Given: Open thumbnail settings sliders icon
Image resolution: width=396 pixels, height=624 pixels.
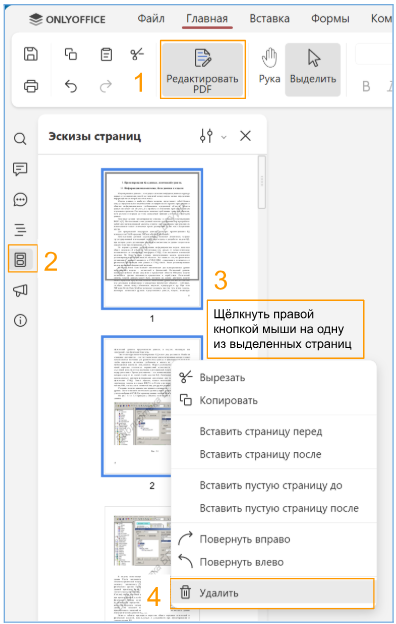Looking at the screenshot, I should 206,136.
